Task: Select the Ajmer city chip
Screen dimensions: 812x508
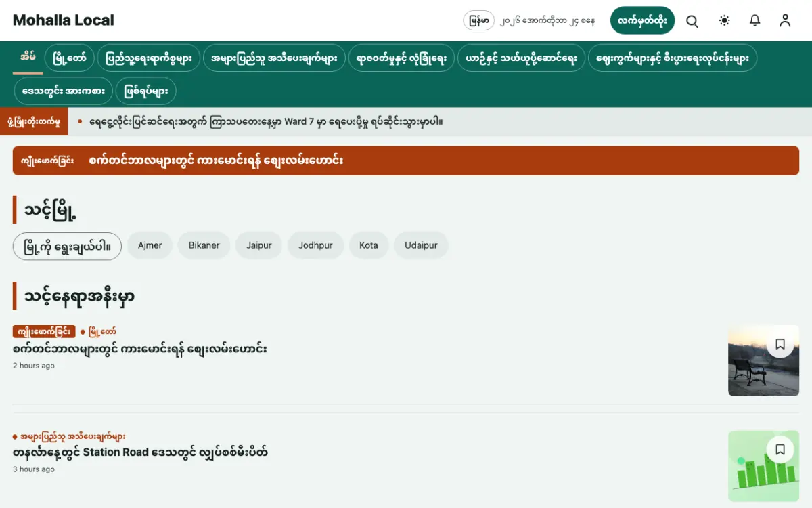Action: tap(150, 245)
